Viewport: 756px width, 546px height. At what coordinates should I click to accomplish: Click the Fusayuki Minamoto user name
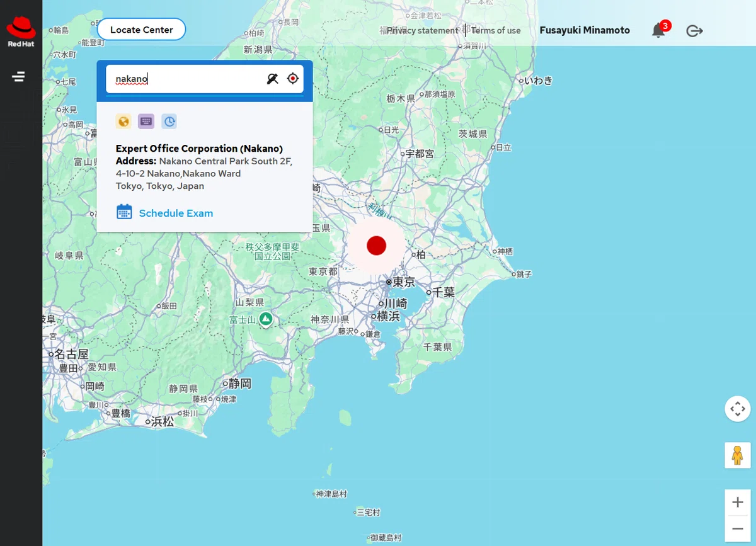click(x=585, y=30)
